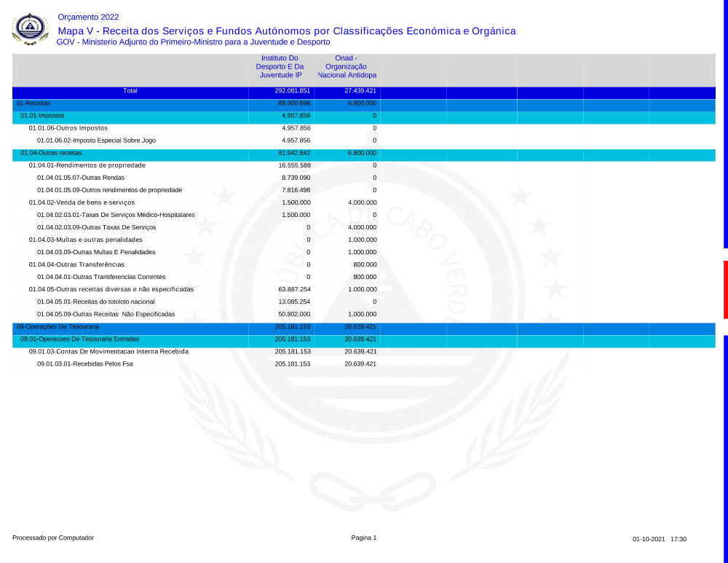This screenshot has width=728, height=563.
Task: Click '01.01.06.02-Imposto Especial Sobre Jogo' entry
Action: (x=96, y=141)
